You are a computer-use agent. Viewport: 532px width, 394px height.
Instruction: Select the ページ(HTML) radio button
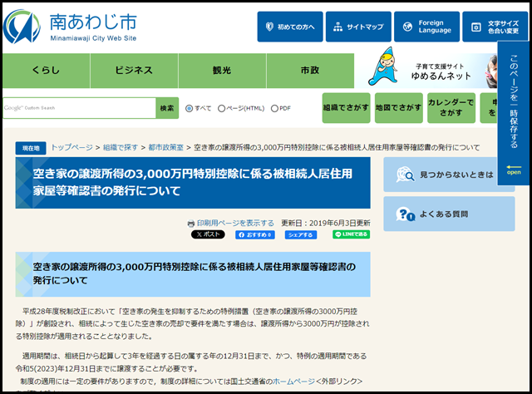click(222, 108)
